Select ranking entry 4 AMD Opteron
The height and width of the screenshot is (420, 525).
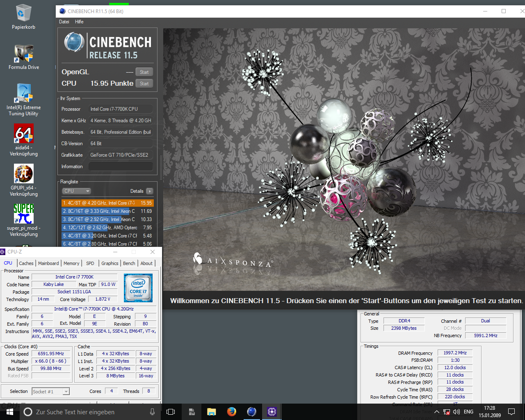tap(107, 228)
